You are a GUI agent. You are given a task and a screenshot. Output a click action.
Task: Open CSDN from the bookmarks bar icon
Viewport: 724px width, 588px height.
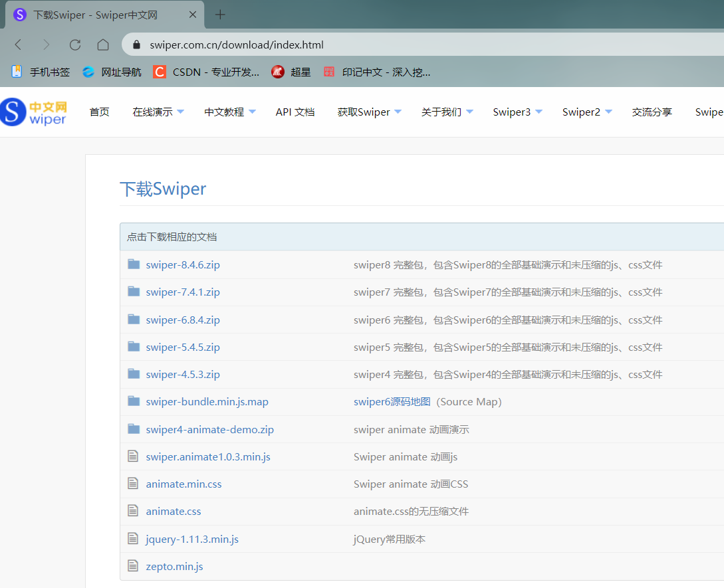point(159,71)
